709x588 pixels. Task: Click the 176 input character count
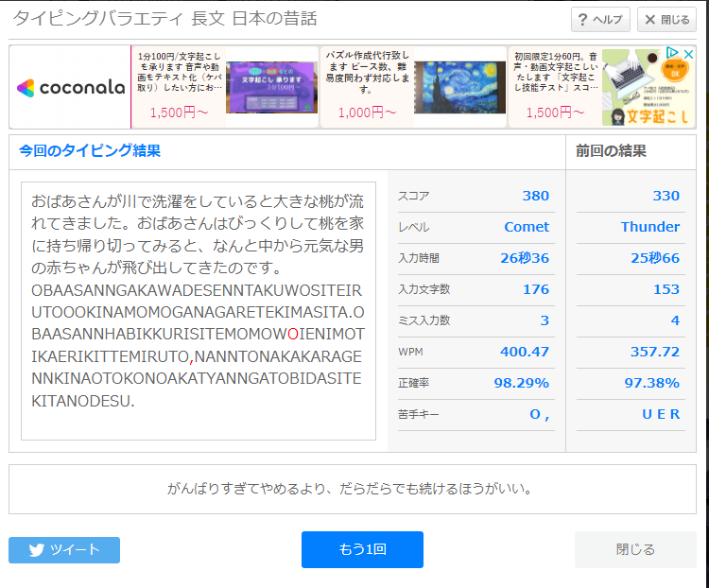(x=536, y=289)
